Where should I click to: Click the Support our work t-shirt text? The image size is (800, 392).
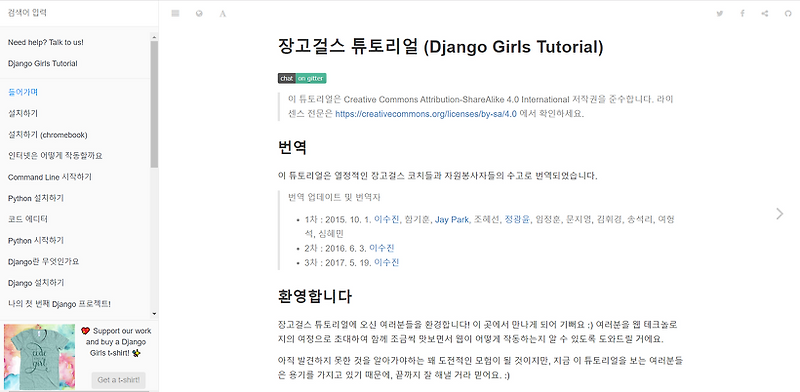[116, 341]
